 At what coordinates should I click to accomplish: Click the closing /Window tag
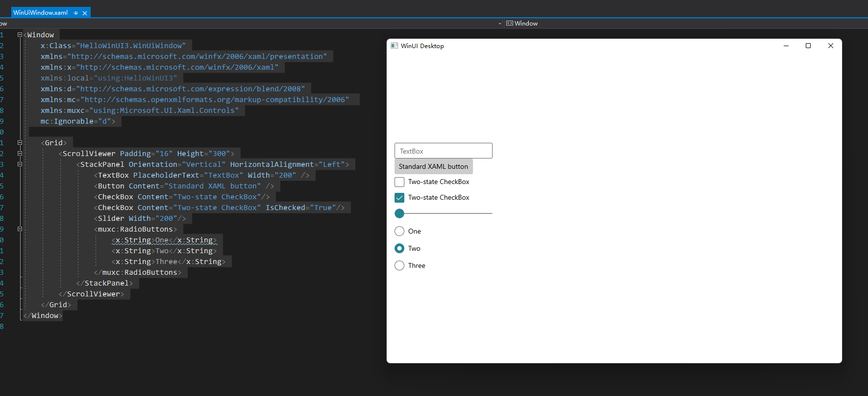[43, 316]
